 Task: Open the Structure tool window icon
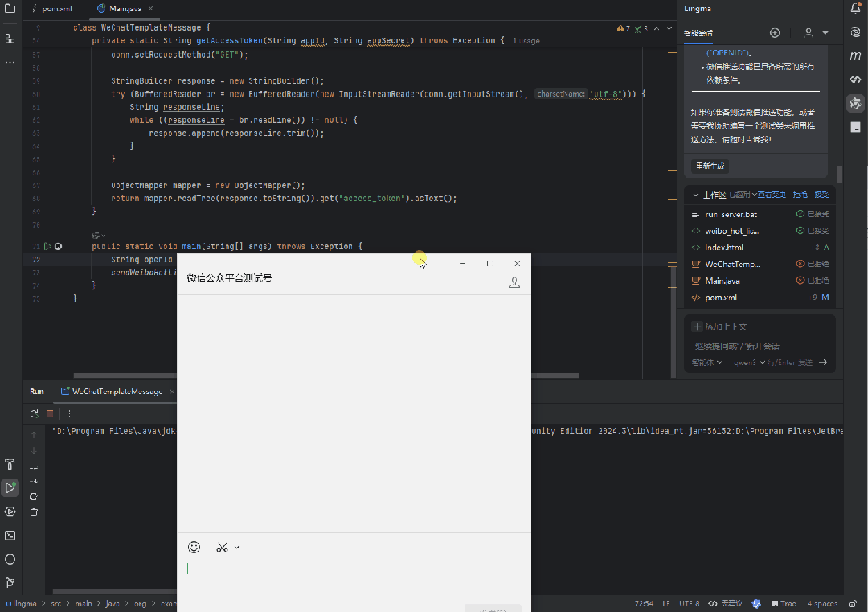point(10,39)
